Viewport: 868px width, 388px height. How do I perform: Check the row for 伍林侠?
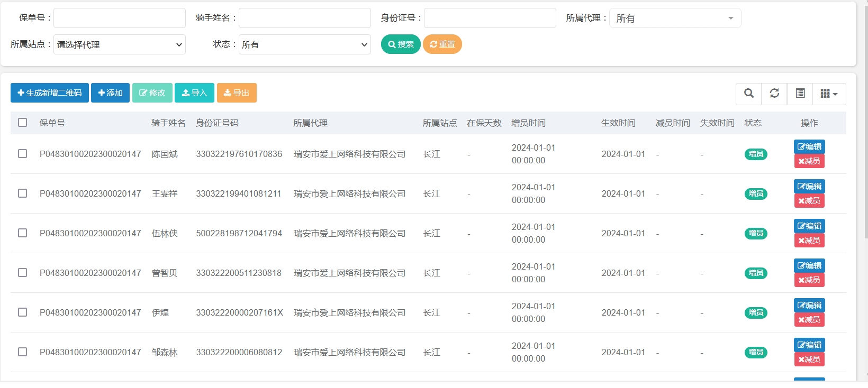(22, 233)
